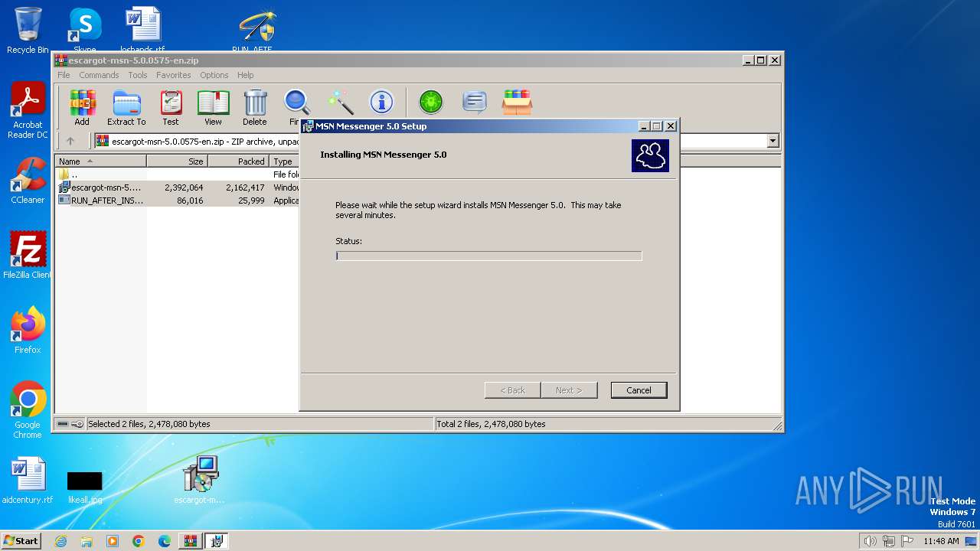Click the Chrome taskbar icon
The height and width of the screenshot is (551, 980).
(x=139, y=541)
